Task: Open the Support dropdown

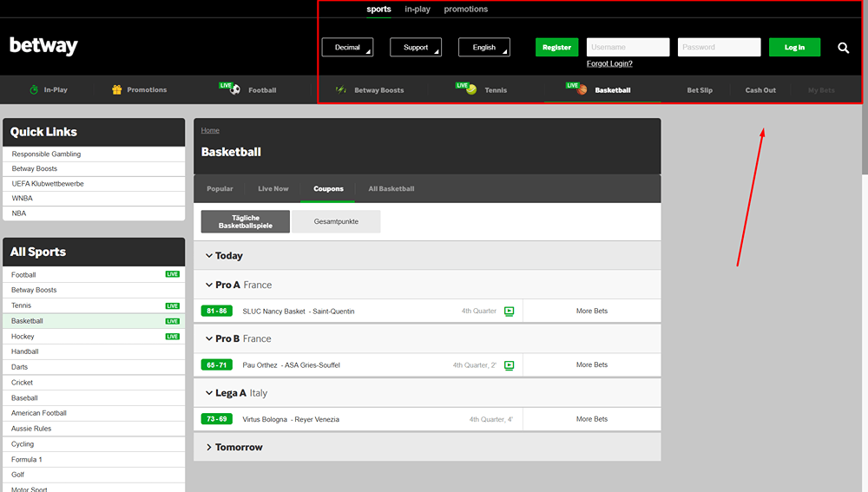Action: 416,47
